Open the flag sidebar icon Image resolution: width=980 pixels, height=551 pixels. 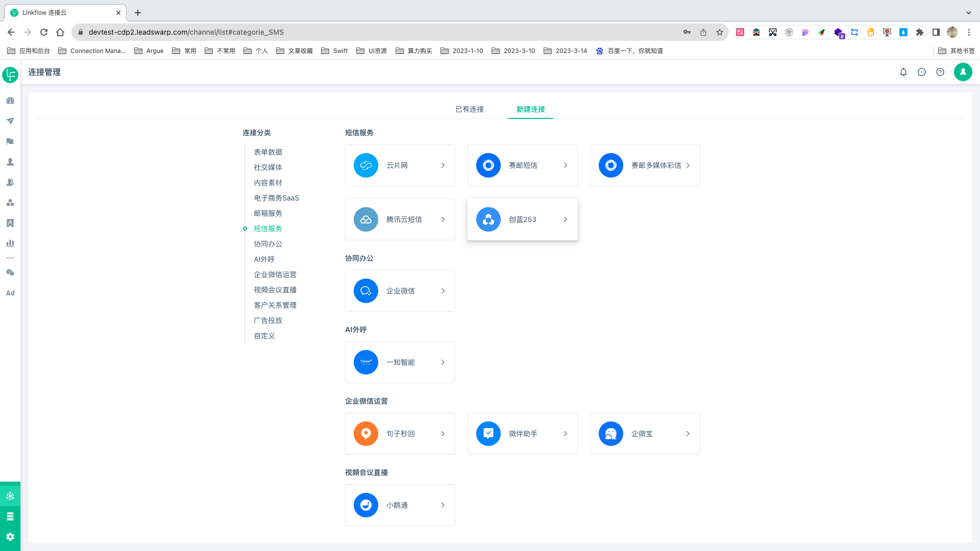(x=10, y=141)
